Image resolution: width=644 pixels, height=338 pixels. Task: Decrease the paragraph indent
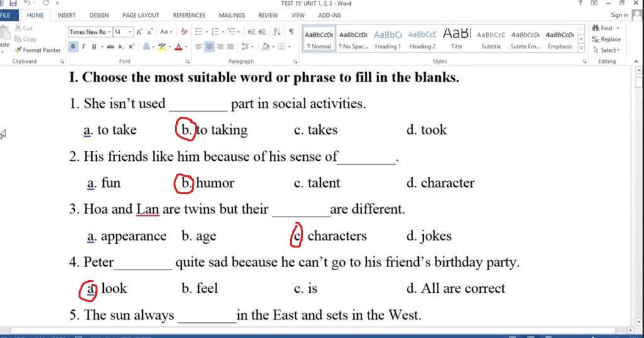[x=252, y=32]
